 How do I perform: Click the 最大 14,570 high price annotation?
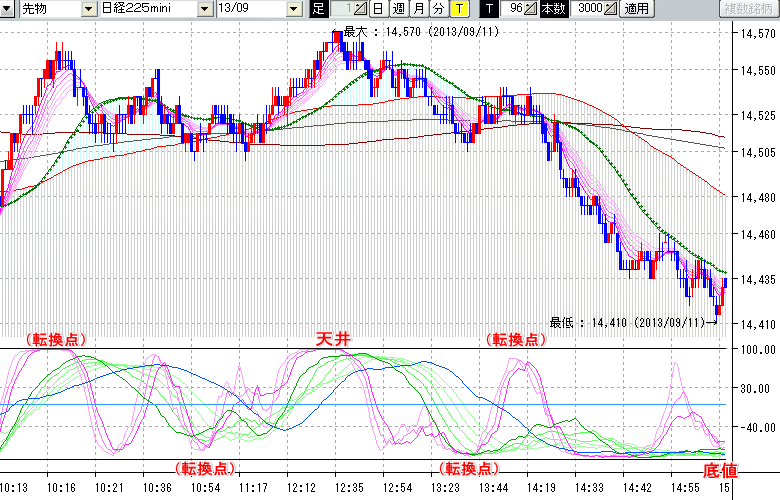click(x=421, y=31)
